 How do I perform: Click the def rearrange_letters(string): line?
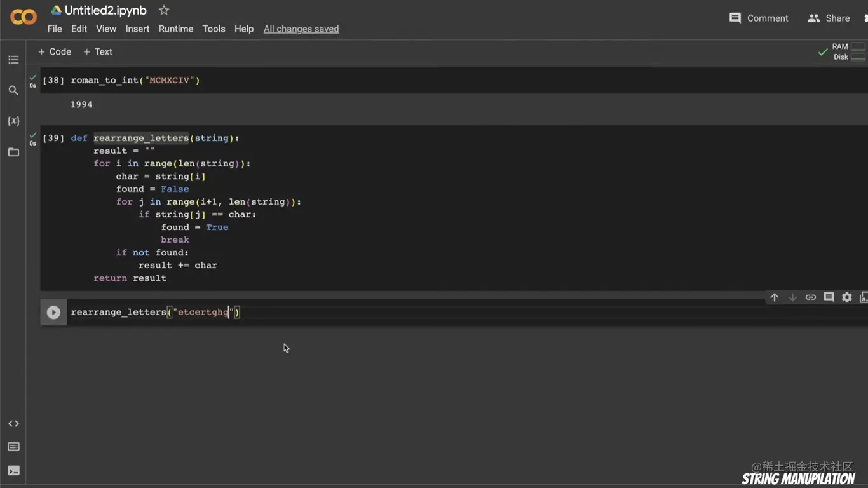tap(155, 138)
